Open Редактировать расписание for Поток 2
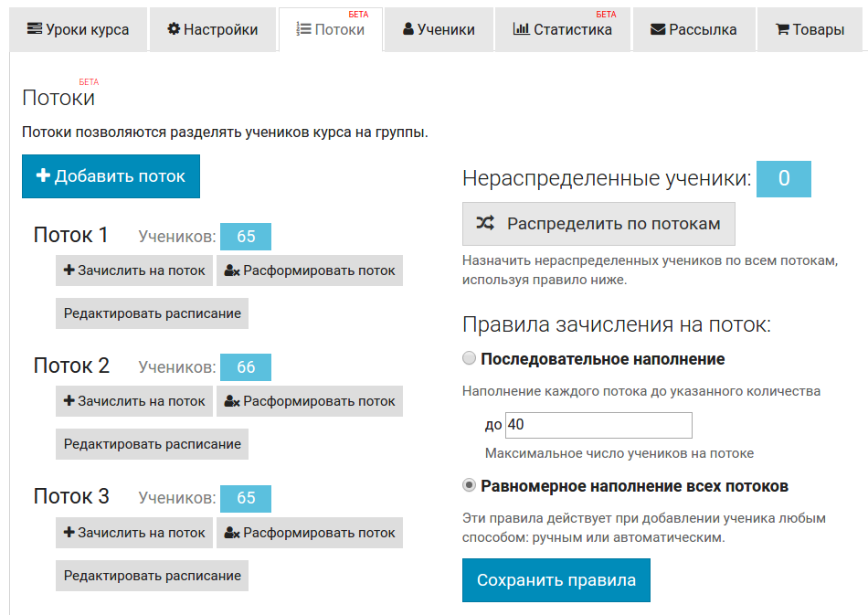This screenshot has height=615, width=868. [x=152, y=444]
